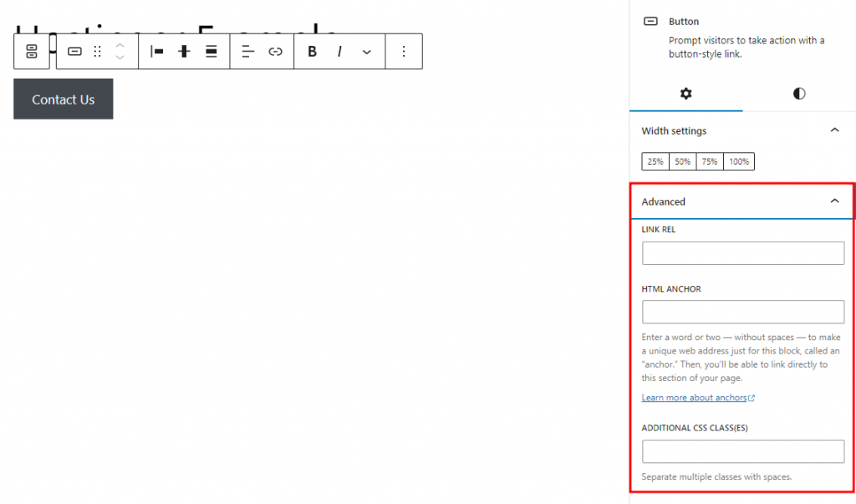This screenshot has height=504, width=856.
Task: Collapse the Width settings panel
Action: [835, 130]
